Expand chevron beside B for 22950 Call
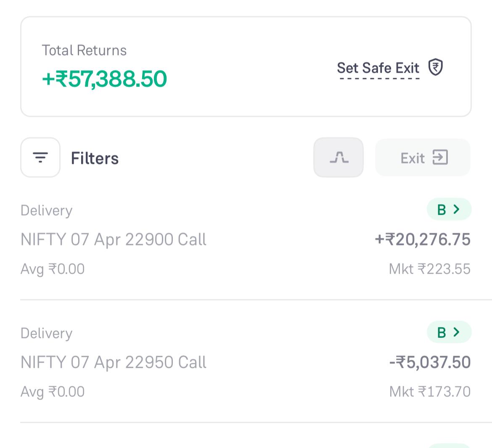This screenshot has width=492, height=448. (x=457, y=332)
